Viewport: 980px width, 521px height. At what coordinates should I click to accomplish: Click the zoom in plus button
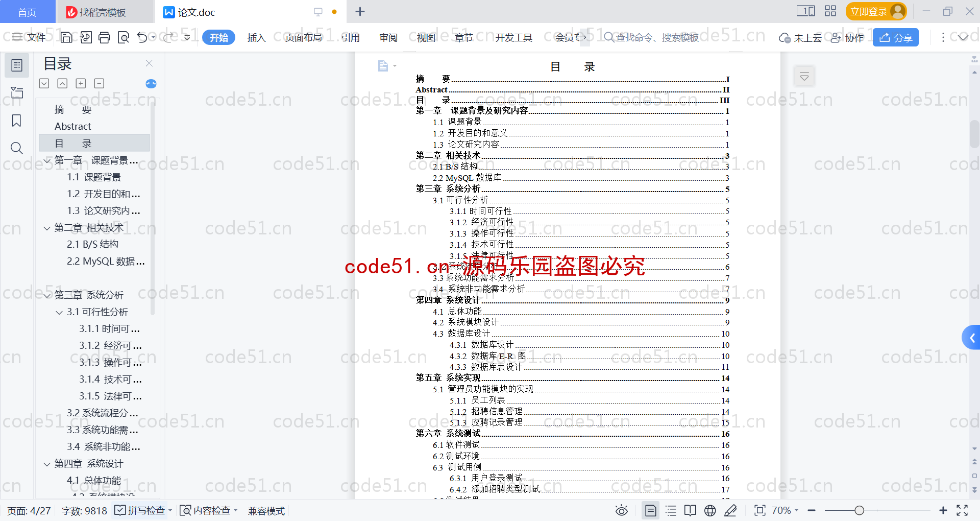click(x=943, y=510)
